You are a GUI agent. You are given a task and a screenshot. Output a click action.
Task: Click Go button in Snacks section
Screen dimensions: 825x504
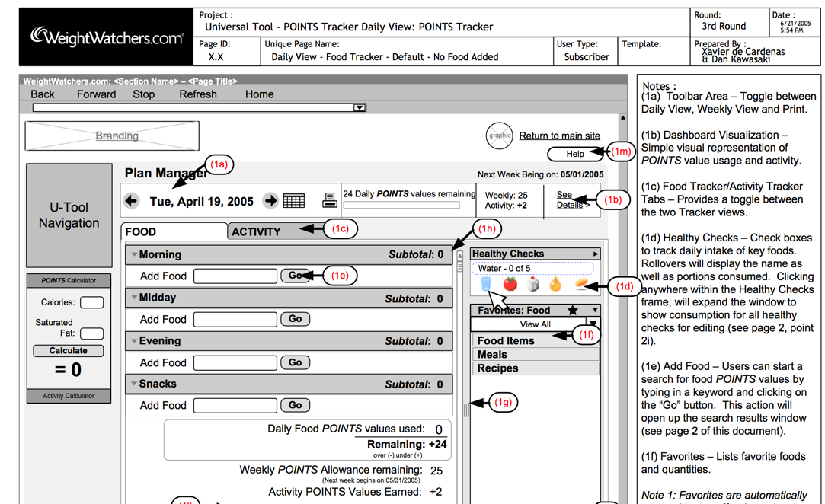point(295,405)
